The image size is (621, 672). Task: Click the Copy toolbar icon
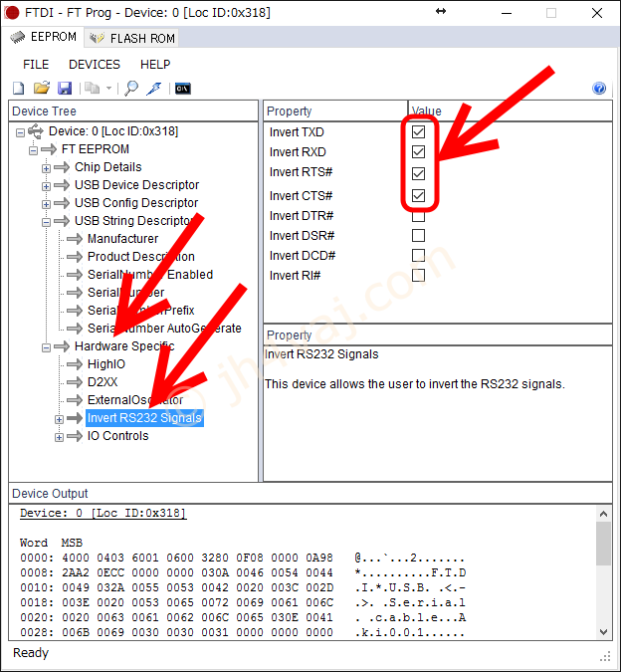(x=92, y=88)
